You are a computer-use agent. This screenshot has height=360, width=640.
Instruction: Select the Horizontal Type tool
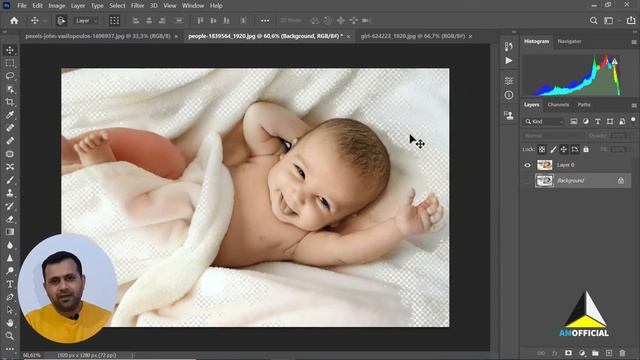coord(10,284)
